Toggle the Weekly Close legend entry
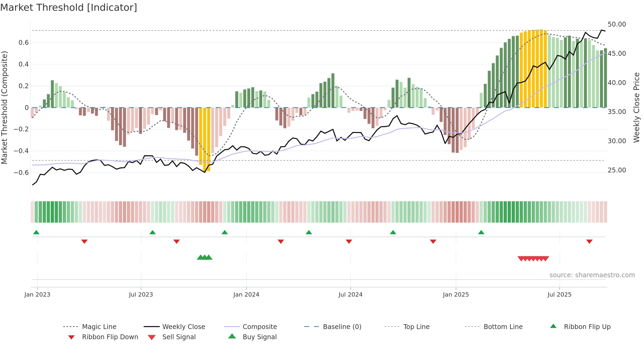The image size is (644, 362). 174,327
